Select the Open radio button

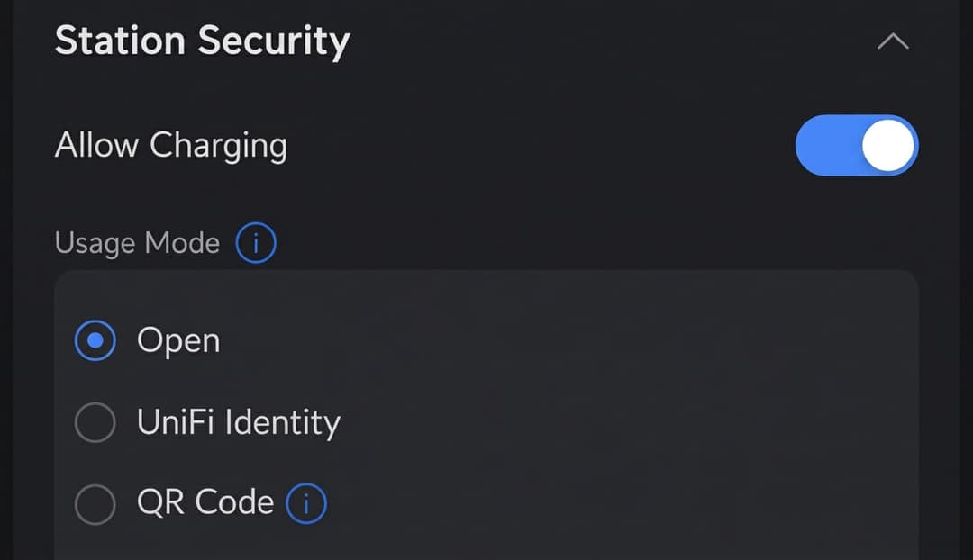[x=95, y=340]
